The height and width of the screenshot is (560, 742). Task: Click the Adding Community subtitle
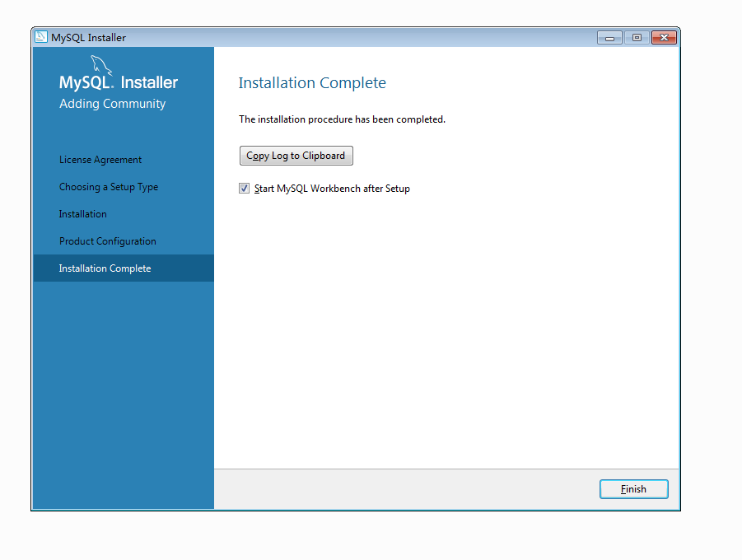[113, 104]
